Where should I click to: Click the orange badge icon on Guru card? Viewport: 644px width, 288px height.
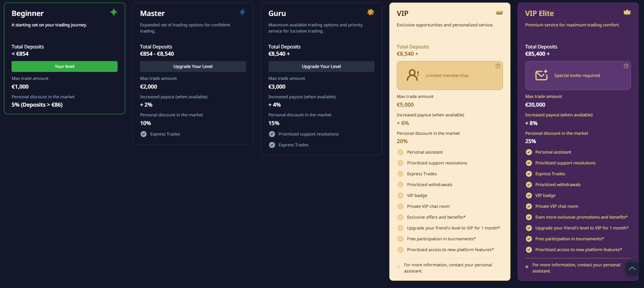(x=371, y=12)
